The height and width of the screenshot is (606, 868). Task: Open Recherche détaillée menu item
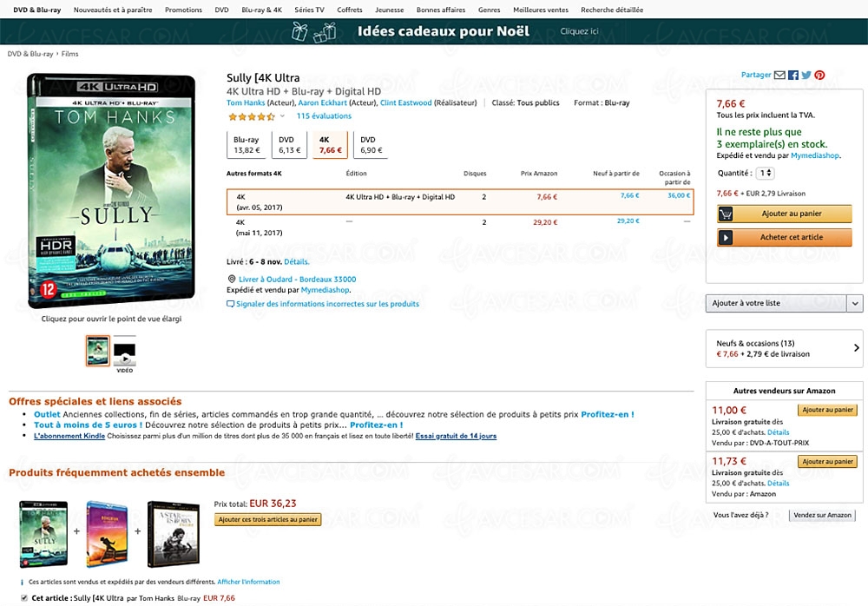[x=612, y=10]
